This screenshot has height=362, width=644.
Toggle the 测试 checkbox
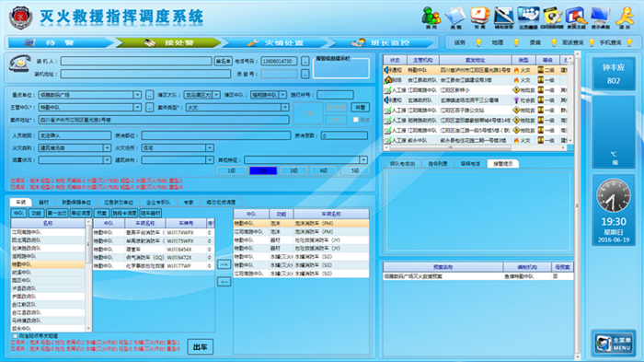(356, 120)
